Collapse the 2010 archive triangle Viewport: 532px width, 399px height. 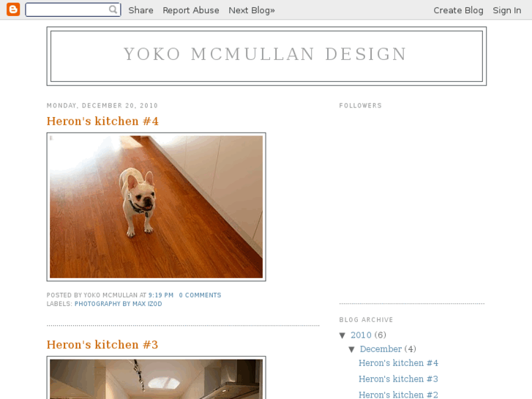coord(342,335)
